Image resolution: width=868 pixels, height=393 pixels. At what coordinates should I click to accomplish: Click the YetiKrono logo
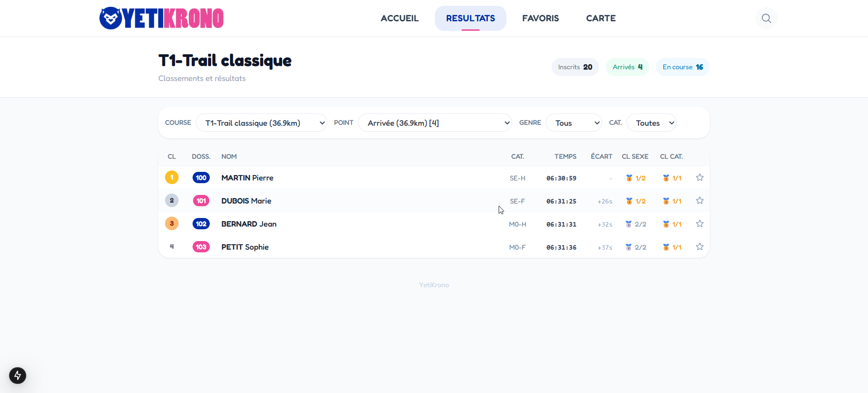click(x=161, y=18)
